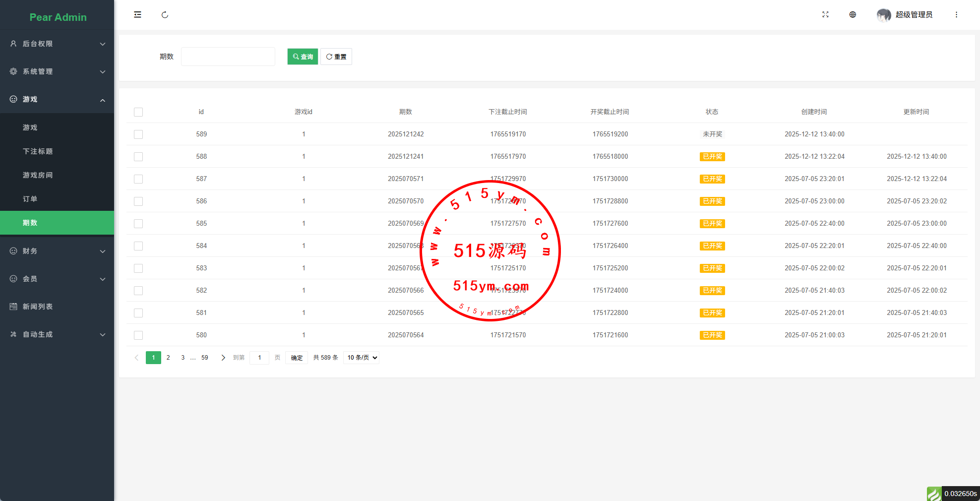This screenshot has height=501, width=980.
Task: Click the super admin avatar image
Action: [883, 15]
